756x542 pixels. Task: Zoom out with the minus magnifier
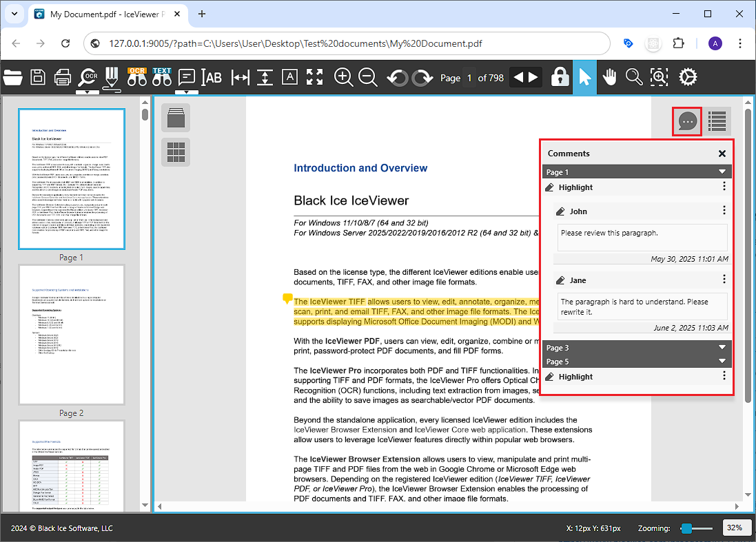click(x=368, y=77)
